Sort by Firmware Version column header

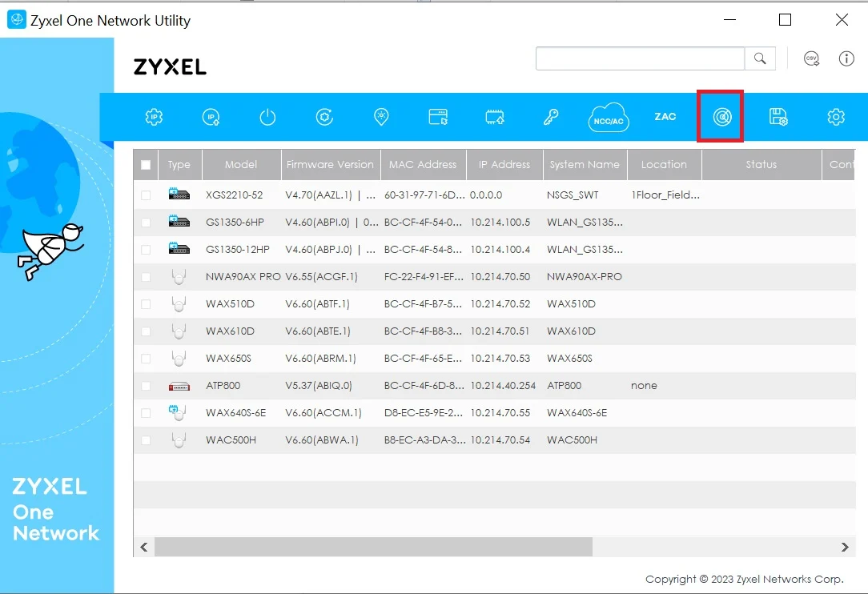331,164
